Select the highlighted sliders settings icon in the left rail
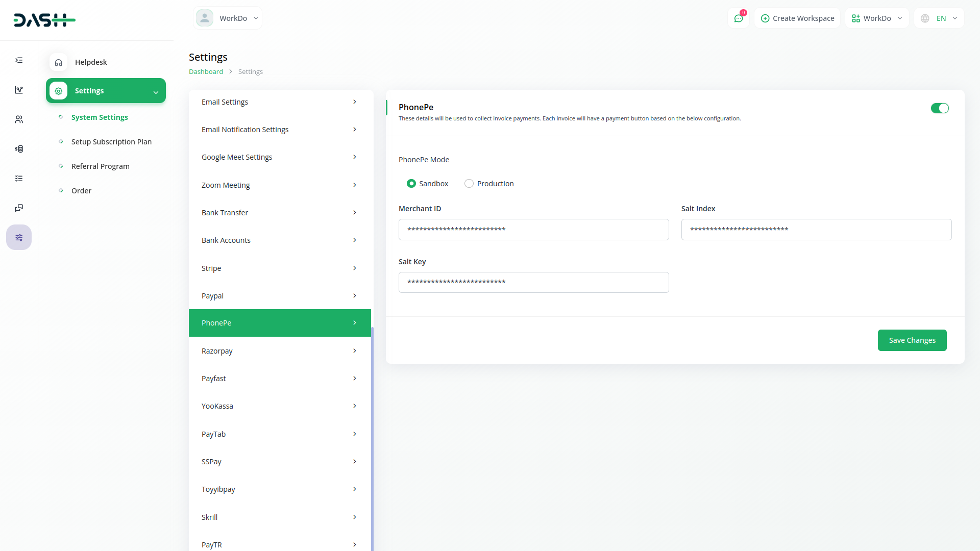The image size is (980, 551). point(19,238)
